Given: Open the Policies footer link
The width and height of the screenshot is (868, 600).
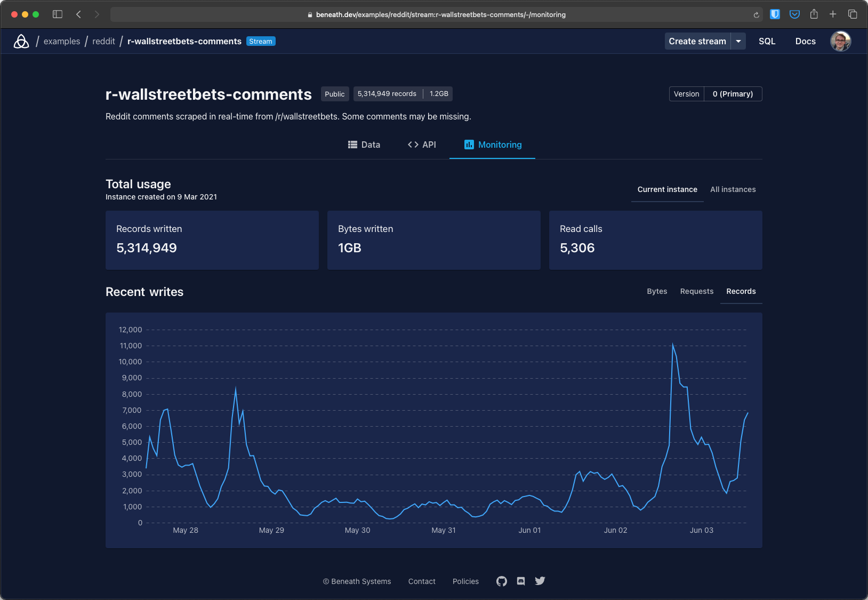Looking at the screenshot, I should (x=465, y=581).
